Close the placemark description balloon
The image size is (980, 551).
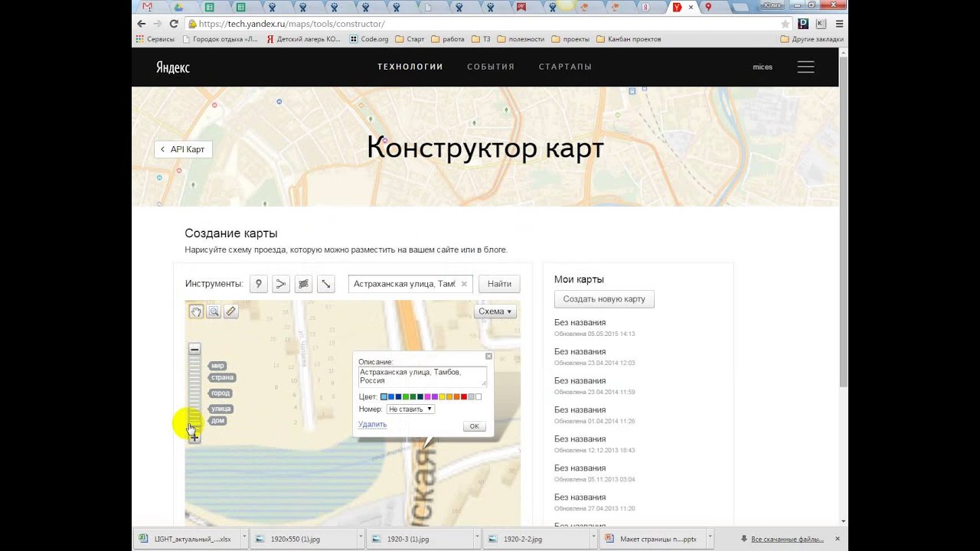coord(488,356)
